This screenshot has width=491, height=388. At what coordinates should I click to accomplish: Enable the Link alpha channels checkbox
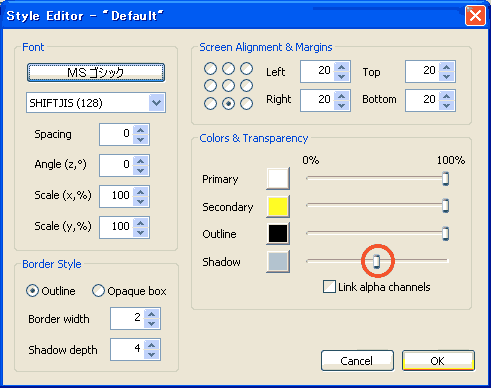click(329, 287)
